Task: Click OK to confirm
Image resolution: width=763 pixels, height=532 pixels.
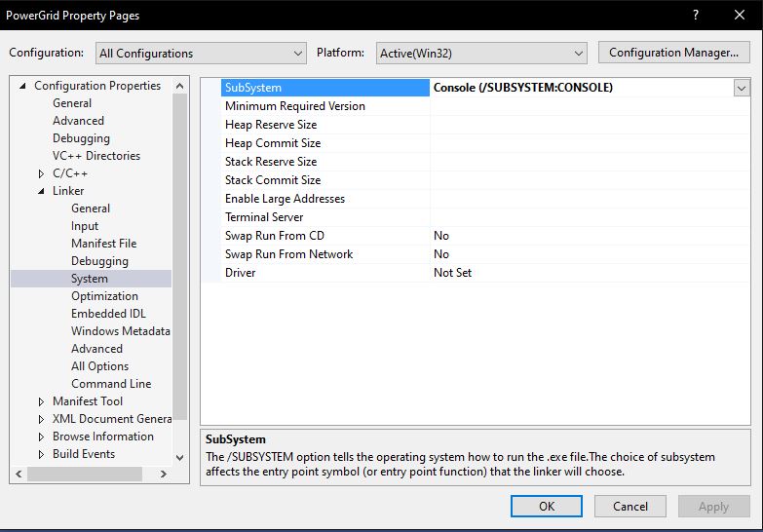Action: point(547,507)
